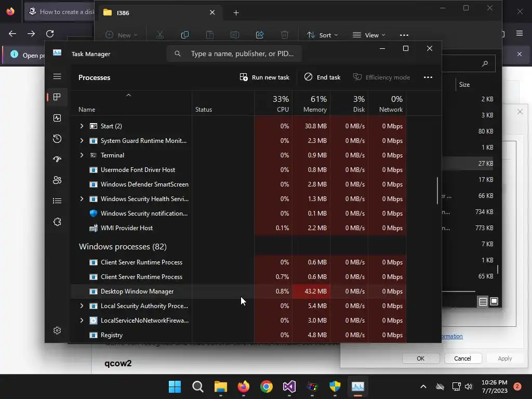Click Copy icon in File Explorer toolbar

pyautogui.click(x=185, y=35)
